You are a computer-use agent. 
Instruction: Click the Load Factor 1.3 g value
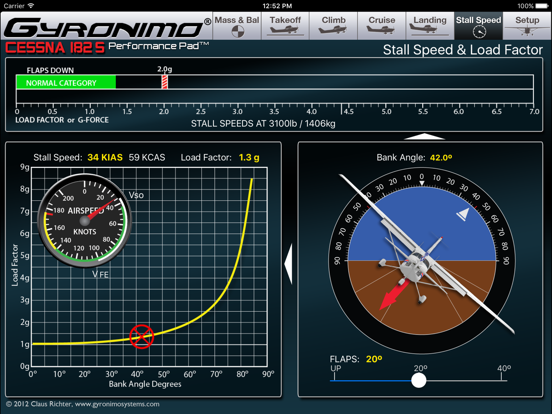pos(249,157)
